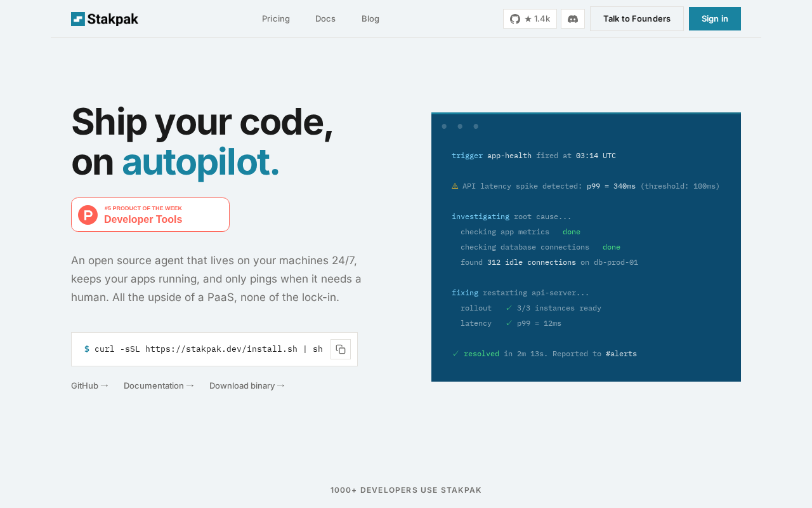Open the Pricing page
The height and width of the screenshot is (508, 812).
(276, 19)
